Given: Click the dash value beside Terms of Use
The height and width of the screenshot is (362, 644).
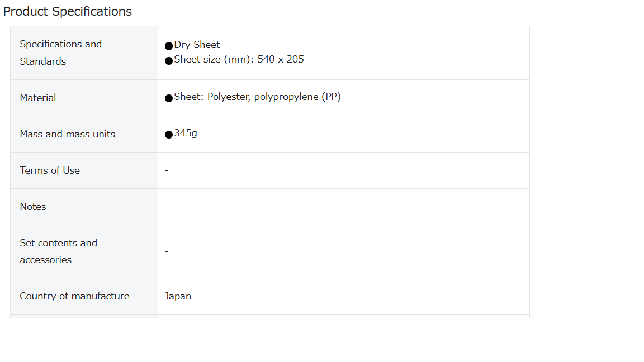Looking at the screenshot, I should (x=167, y=170).
